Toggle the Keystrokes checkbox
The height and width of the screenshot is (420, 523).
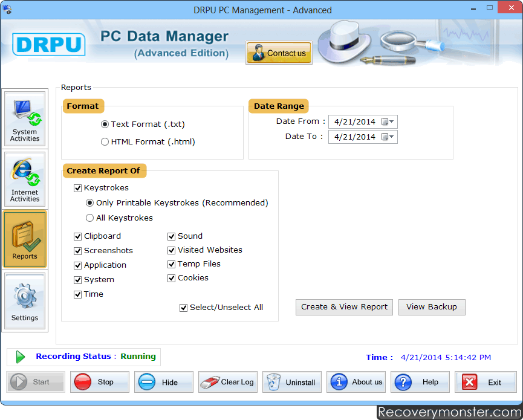(x=78, y=188)
